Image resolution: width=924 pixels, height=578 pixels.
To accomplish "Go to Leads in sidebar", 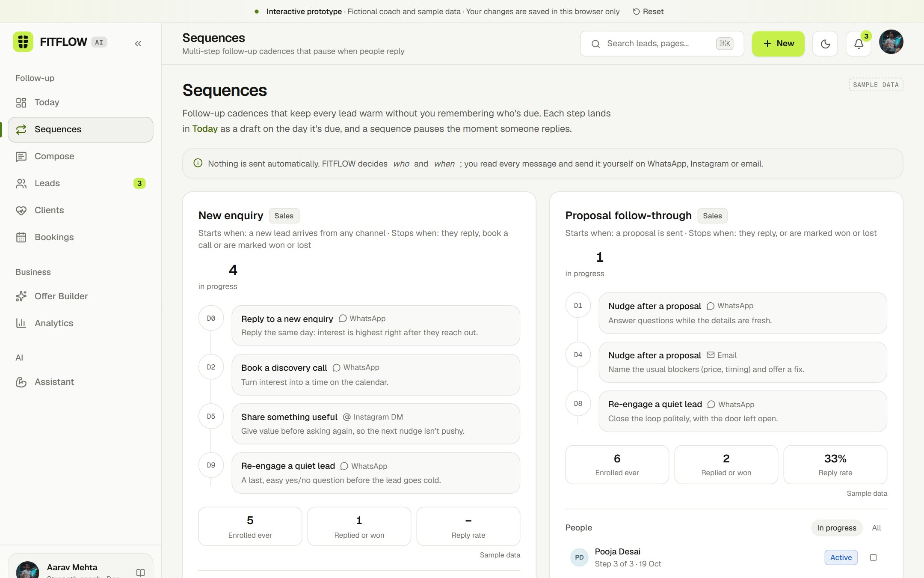I will [x=80, y=183].
